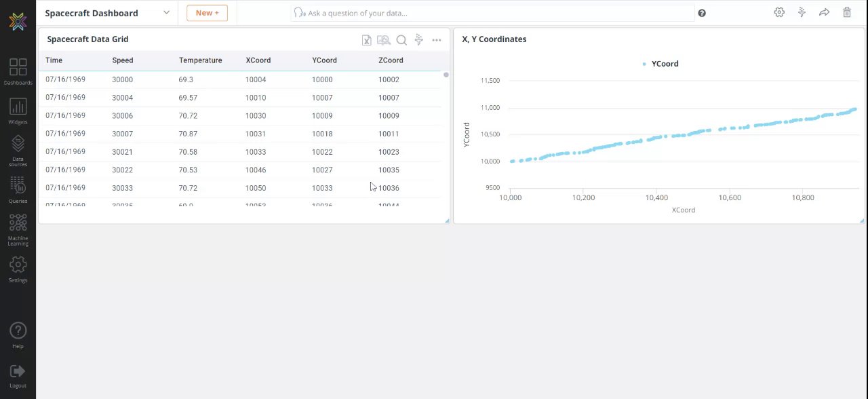Click the grid vertical scrollbar handle
This screenshot has height=399, width=868.
coord(446,75)
